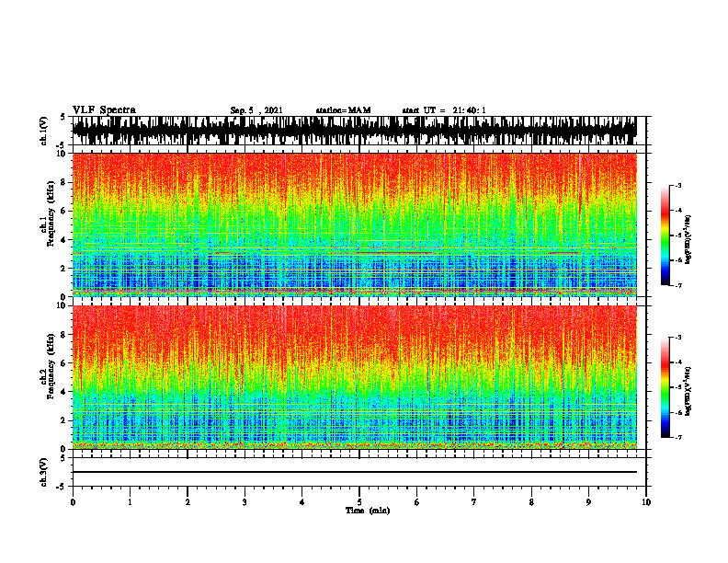This screenshot has width=728, height=563.
Task: Click the "VLF Spectra" title text
Action: click(104, 110)
